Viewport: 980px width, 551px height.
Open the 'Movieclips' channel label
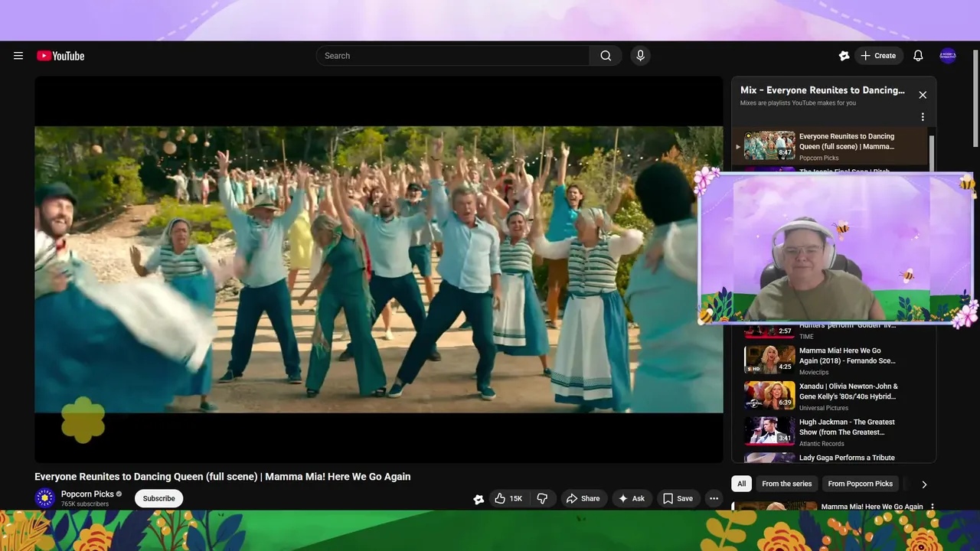(x=815, y=373)
